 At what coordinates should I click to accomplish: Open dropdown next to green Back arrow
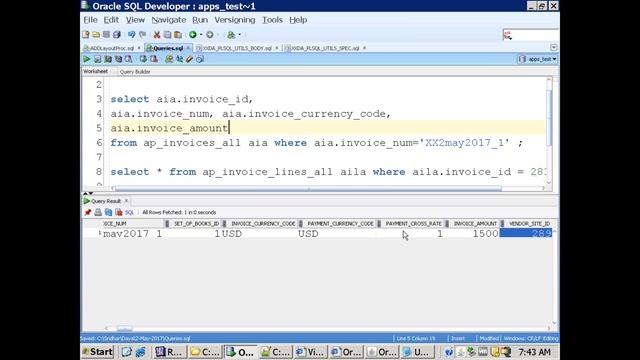(x=201, y=35)
